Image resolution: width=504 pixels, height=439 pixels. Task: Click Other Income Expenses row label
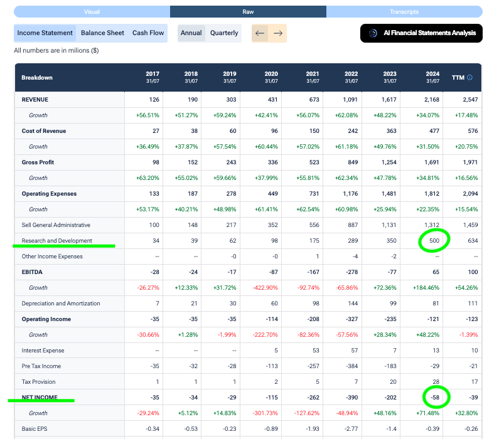52,257
